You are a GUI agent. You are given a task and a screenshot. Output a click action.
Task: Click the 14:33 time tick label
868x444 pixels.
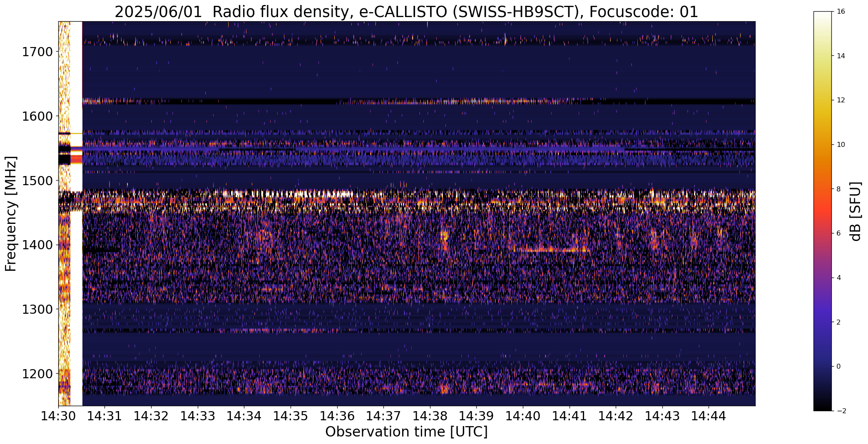pos(198,416)
